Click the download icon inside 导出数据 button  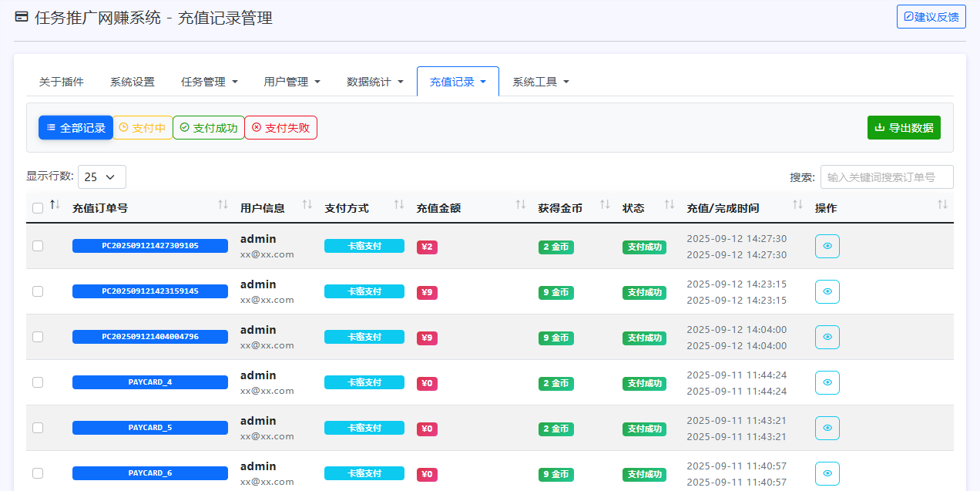click(878, 127)
